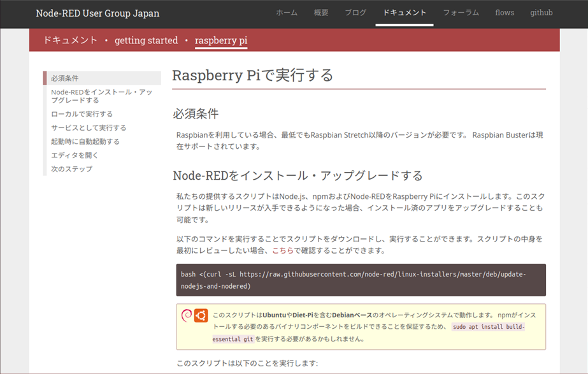Open the ホーム navigation item
Image resolution: width=588 pixels, height=374 pixels.
pos(286,13)
